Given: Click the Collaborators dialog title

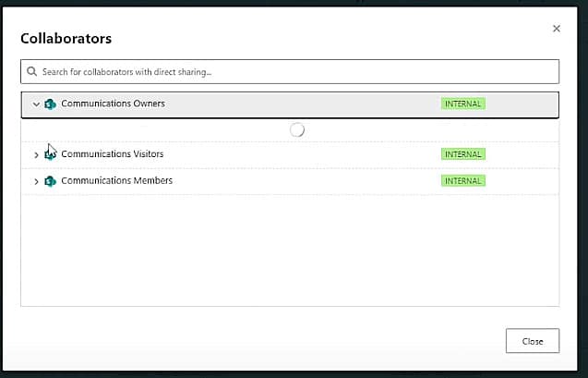Looking at the screenshot, I should (x=66, y=39).
